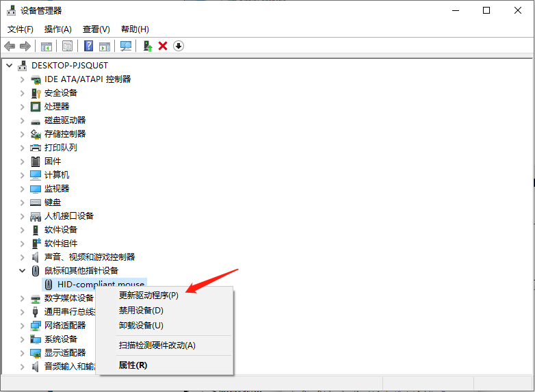Click the 软件组件 puzzle icon

(36, 244)
